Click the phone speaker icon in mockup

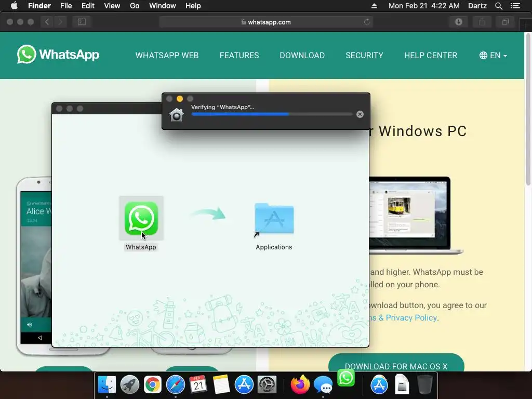[30, 325]
